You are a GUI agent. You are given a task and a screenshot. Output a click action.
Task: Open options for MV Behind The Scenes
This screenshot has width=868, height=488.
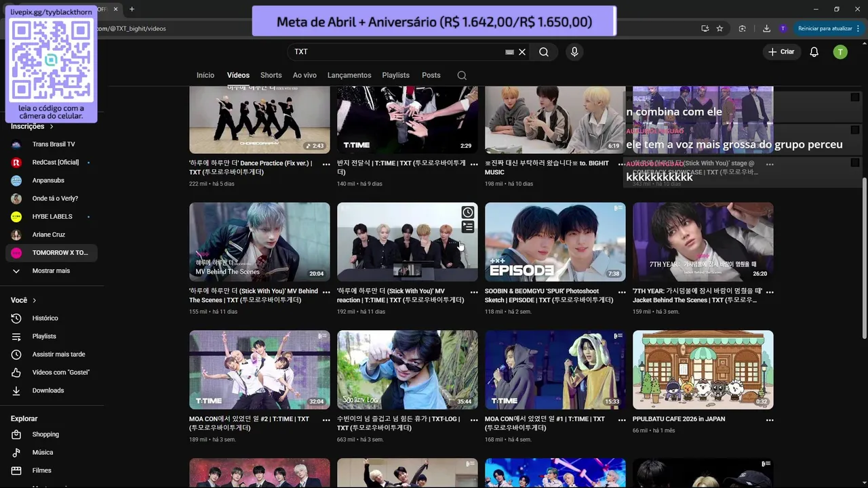(x=326, y=292)
